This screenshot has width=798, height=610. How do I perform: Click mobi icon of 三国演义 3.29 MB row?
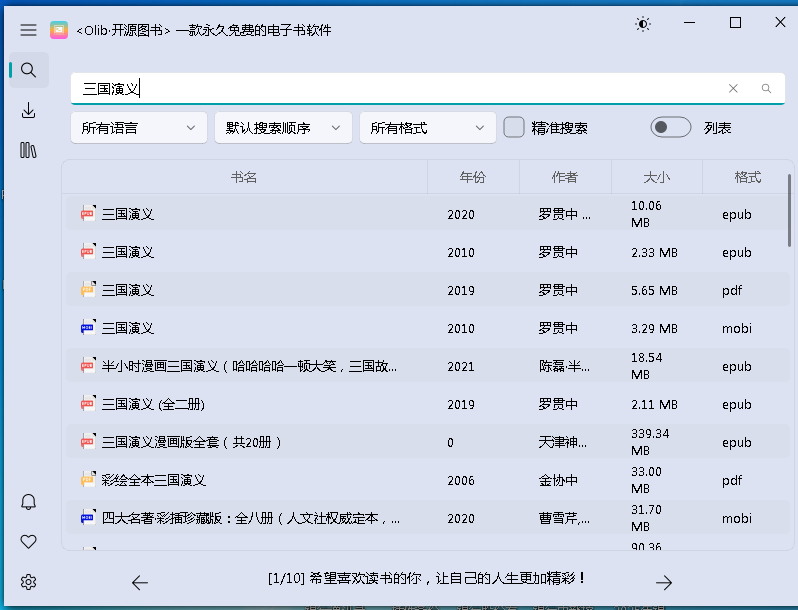click(88, 327)
